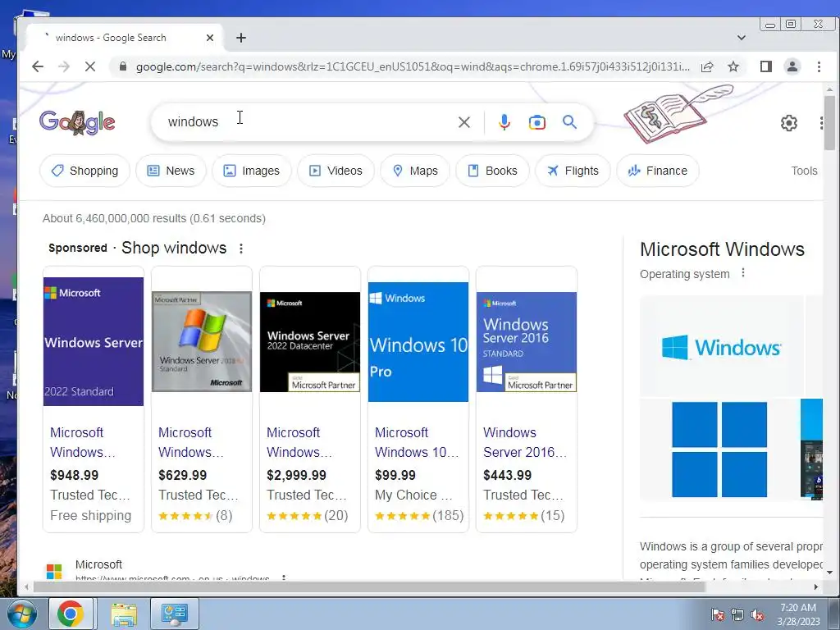This screenshot has width=840, height=630.
Task: Open the Microsoft search result
Action: [x=98, y=564]
